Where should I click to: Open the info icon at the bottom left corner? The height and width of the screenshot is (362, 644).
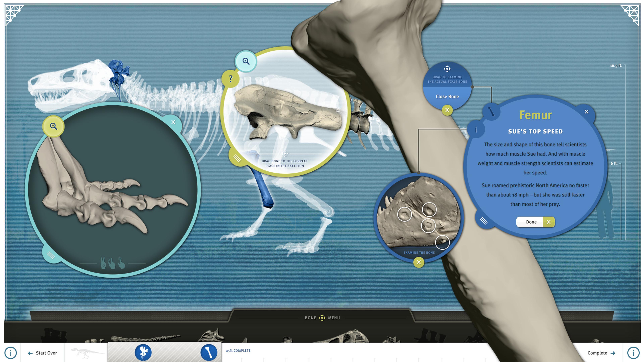pos(11,353)
